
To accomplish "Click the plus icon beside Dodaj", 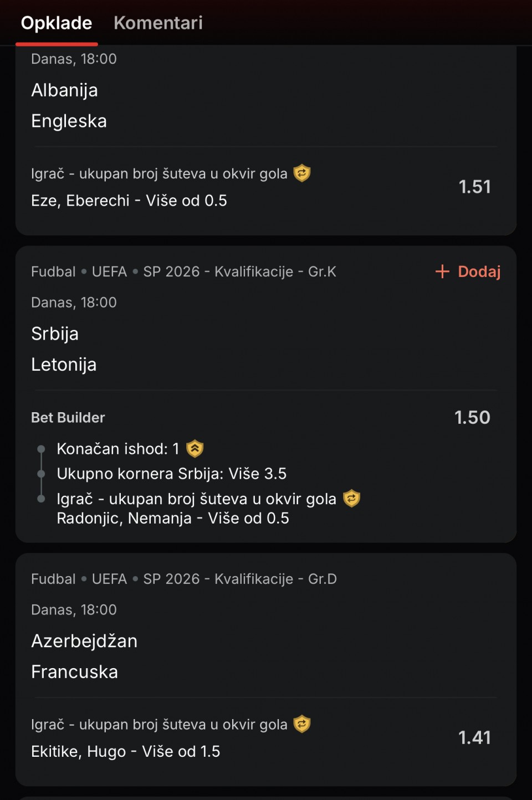I will (x=442, y=271).
